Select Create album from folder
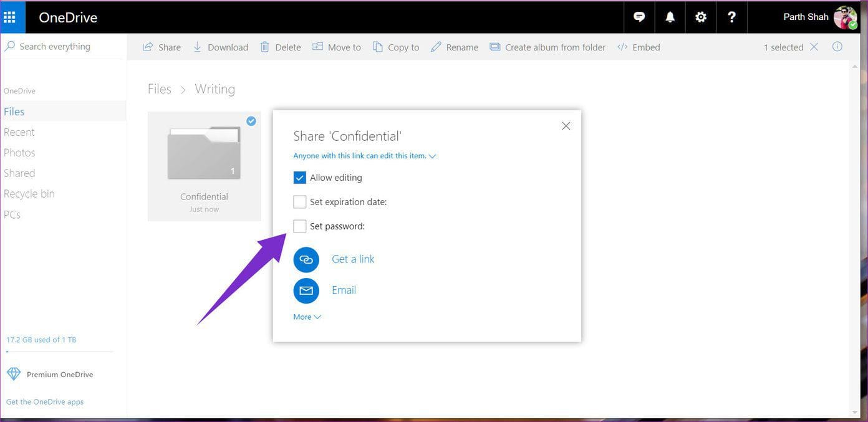Screen dimensions: 868x422 click(x=547, y=47)
